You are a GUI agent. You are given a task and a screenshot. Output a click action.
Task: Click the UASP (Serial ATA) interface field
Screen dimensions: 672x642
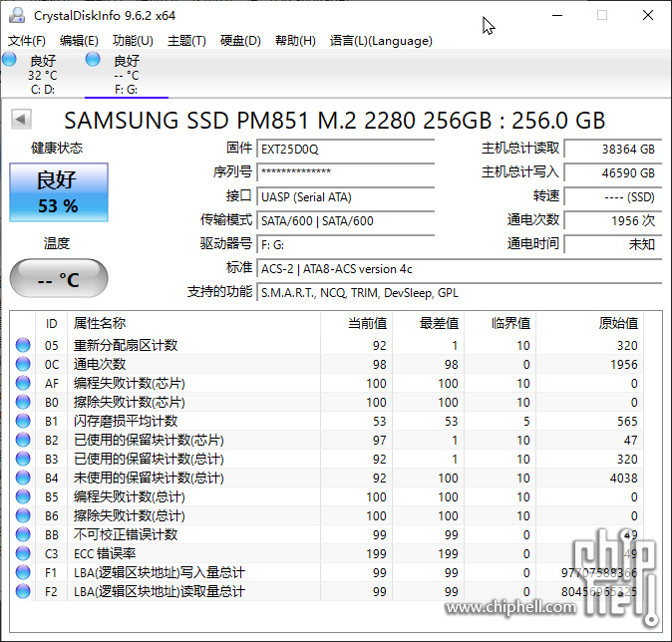345,196
